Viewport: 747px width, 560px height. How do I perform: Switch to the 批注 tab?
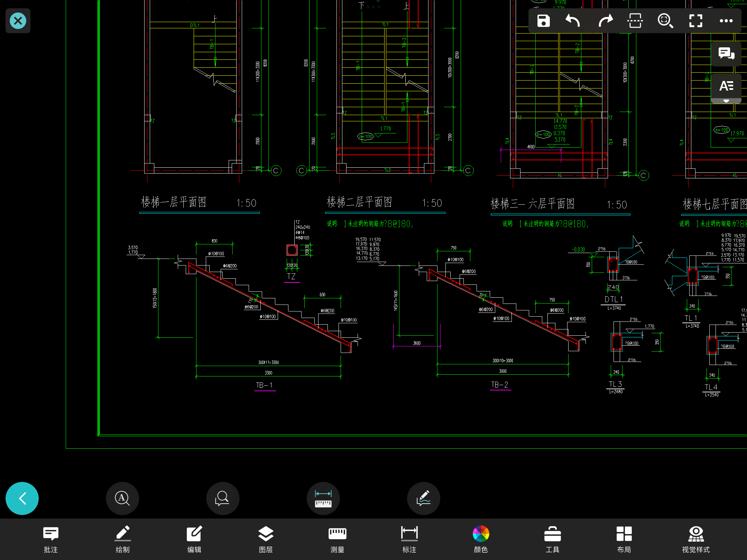click(x=50, y=539)
